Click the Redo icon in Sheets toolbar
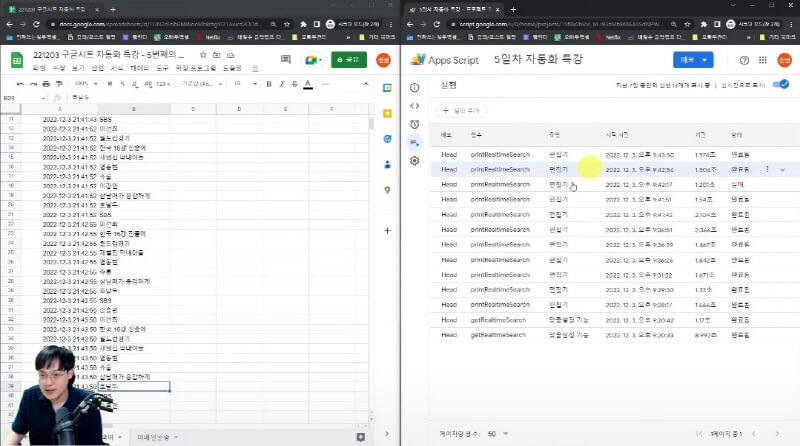800x446 pixels. click(33, 84)
